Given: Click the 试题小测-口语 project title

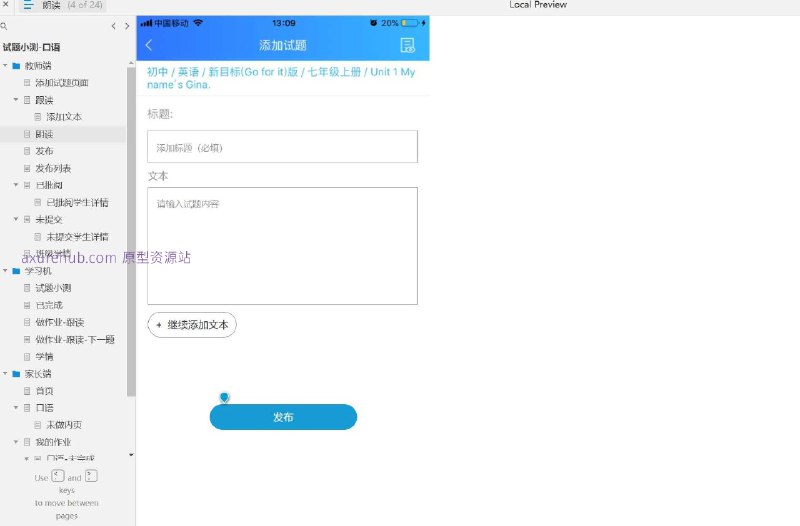Looking at the screenshot, I should pyautogui.click(x=31, y=47).
